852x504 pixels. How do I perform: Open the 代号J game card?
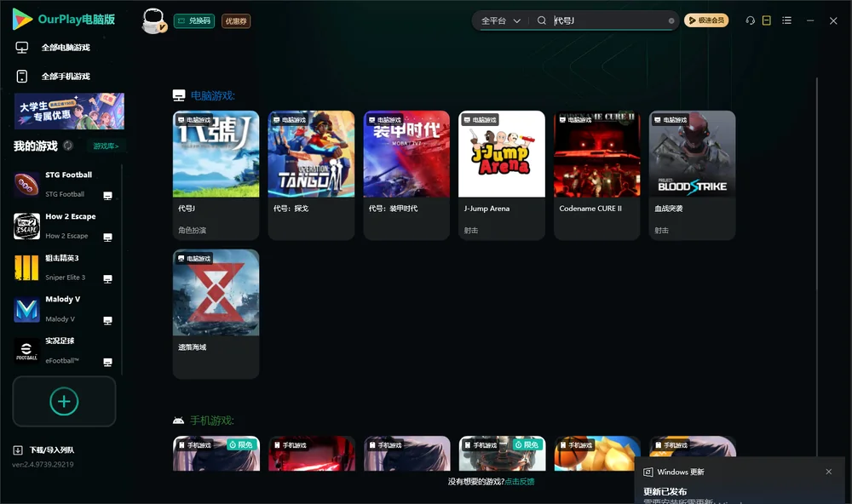tap(216, 175)
